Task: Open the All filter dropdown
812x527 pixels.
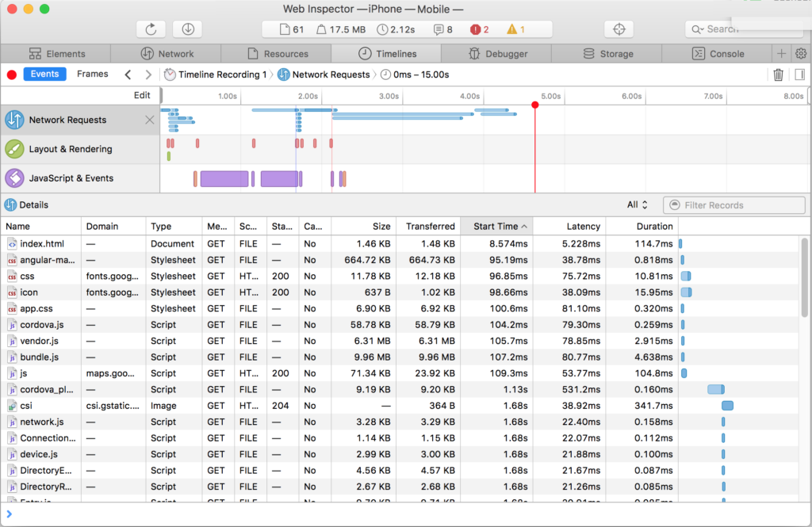Action: pyautogui.click(x=638, y=204)
